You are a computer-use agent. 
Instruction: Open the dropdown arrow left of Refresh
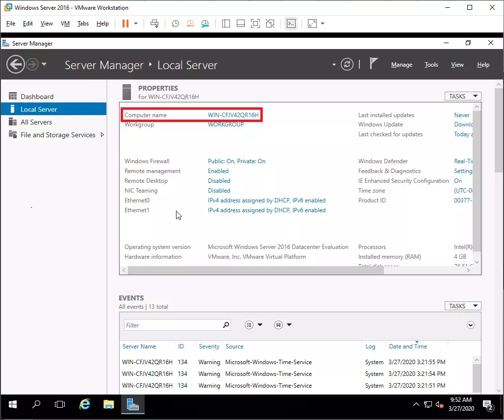tap(334, 65)
